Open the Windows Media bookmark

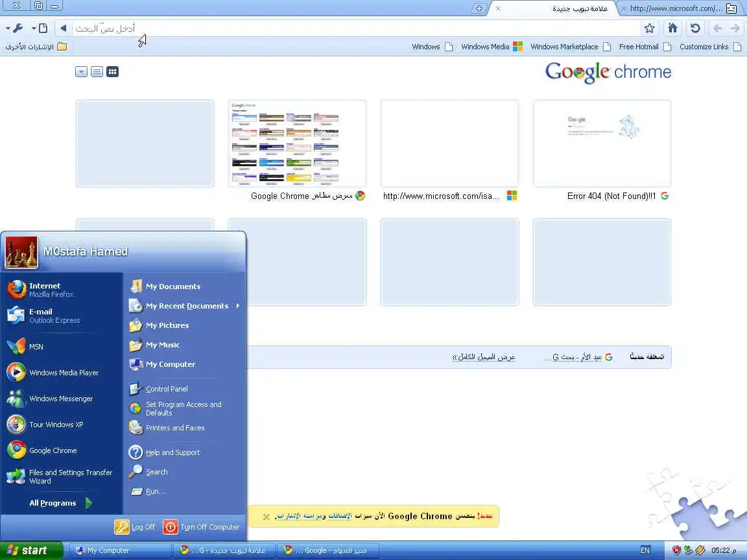(492, 47)
